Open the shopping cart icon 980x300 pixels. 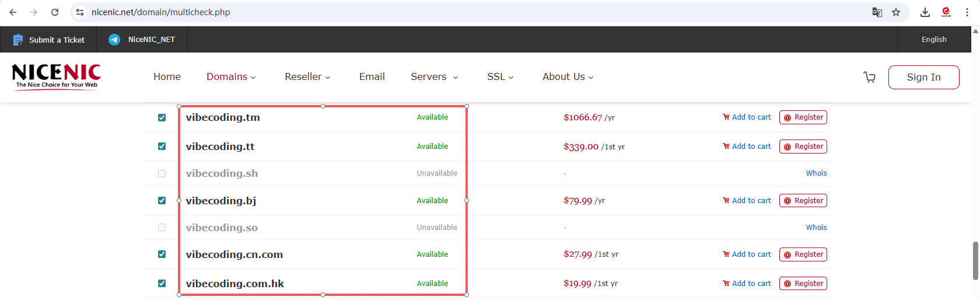869,77
